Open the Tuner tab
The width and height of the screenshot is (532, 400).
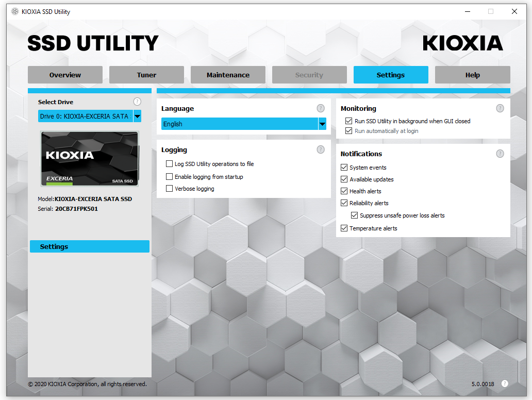[146, 75]
